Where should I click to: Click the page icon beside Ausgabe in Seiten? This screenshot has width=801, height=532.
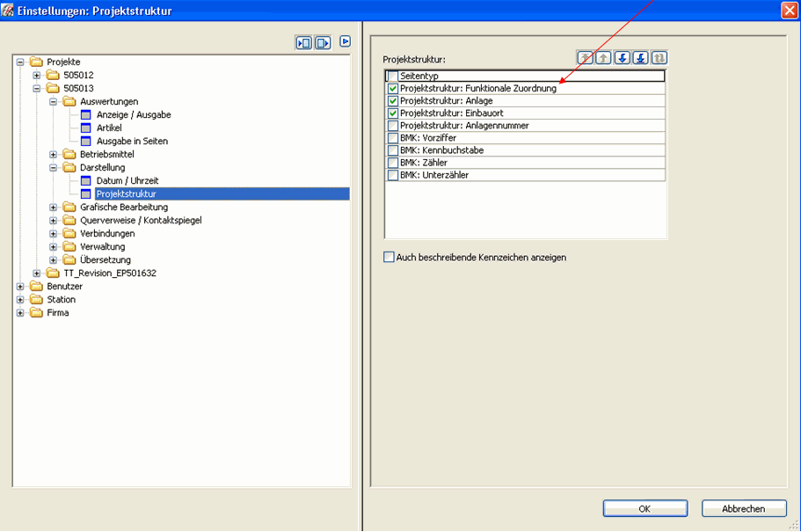coord(86,141)
